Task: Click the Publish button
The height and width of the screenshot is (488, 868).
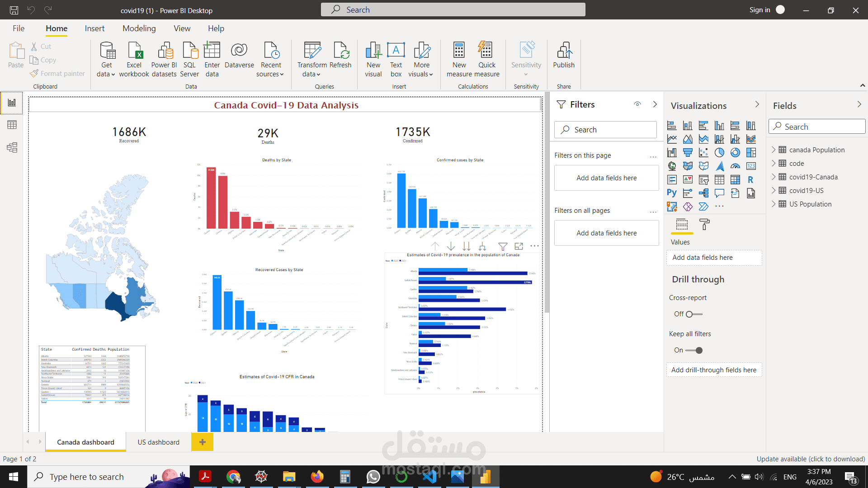Action: click(x=564, y=55)
